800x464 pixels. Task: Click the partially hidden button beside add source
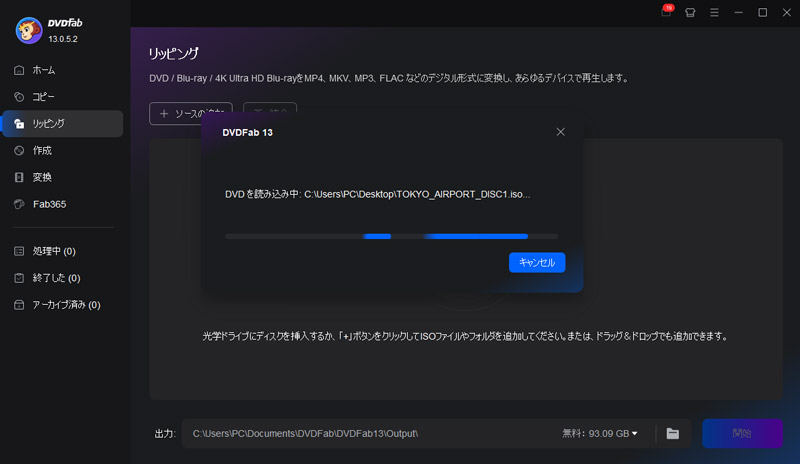[270, 108]
